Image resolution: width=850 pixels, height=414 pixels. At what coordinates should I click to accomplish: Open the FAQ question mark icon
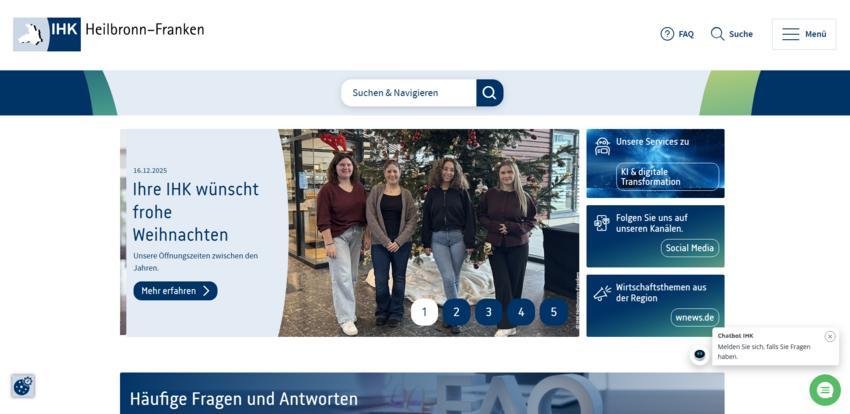(x=667, y=34)
